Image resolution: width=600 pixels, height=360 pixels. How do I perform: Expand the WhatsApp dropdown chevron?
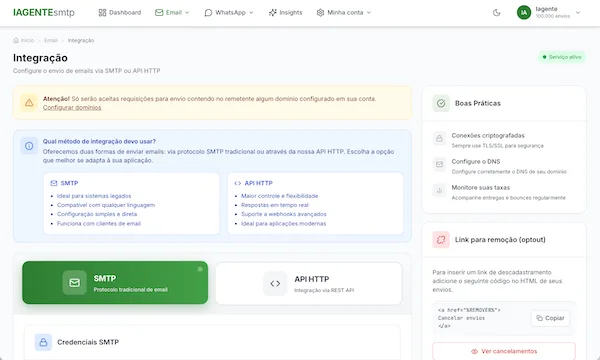tap(251, 13)
